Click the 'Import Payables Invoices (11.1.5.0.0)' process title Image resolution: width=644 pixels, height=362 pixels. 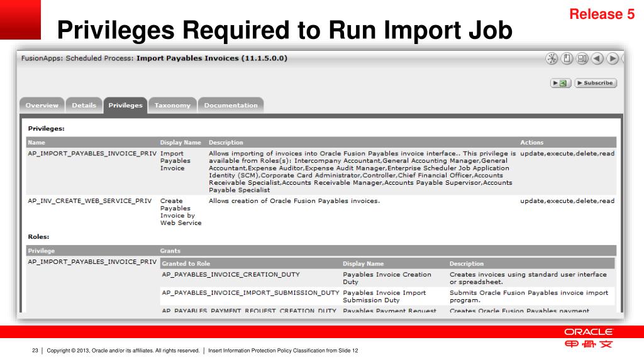click(x=212, y=58)
